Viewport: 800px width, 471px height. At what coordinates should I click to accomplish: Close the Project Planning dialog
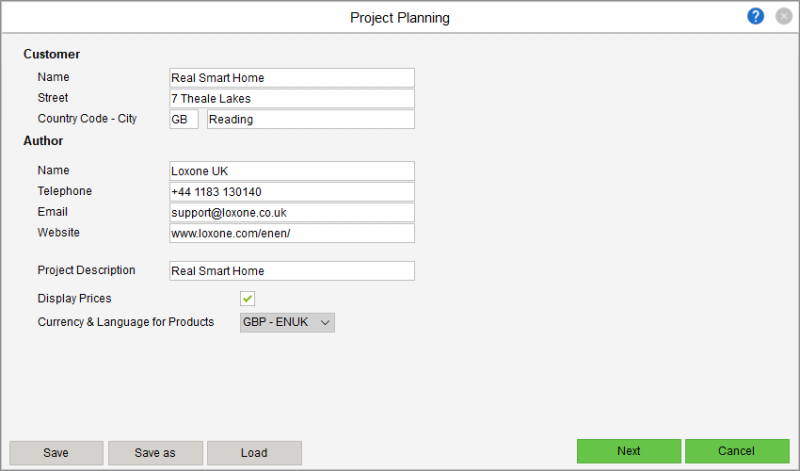click(783, 16)
